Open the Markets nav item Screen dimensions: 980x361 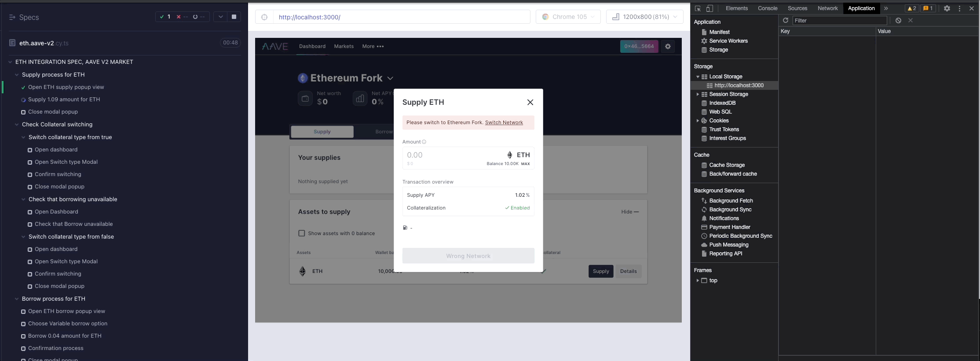(344, 46)
